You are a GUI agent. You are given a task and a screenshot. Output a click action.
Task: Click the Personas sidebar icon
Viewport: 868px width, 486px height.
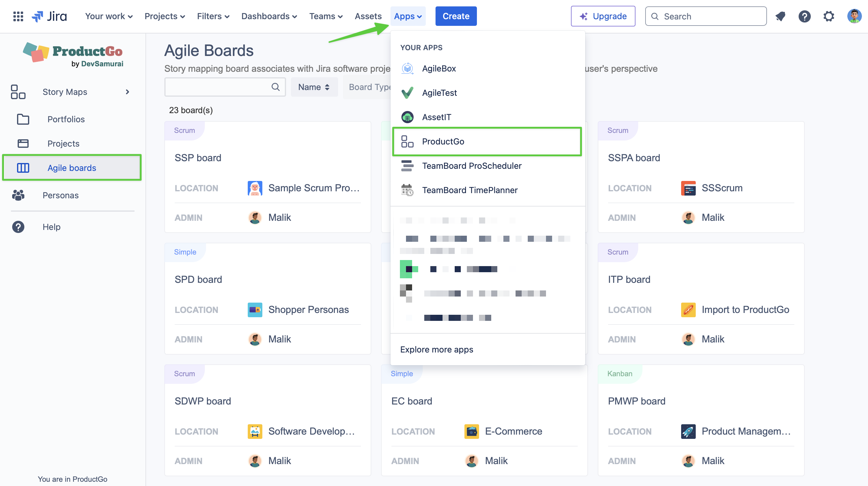tap(18, 195)
